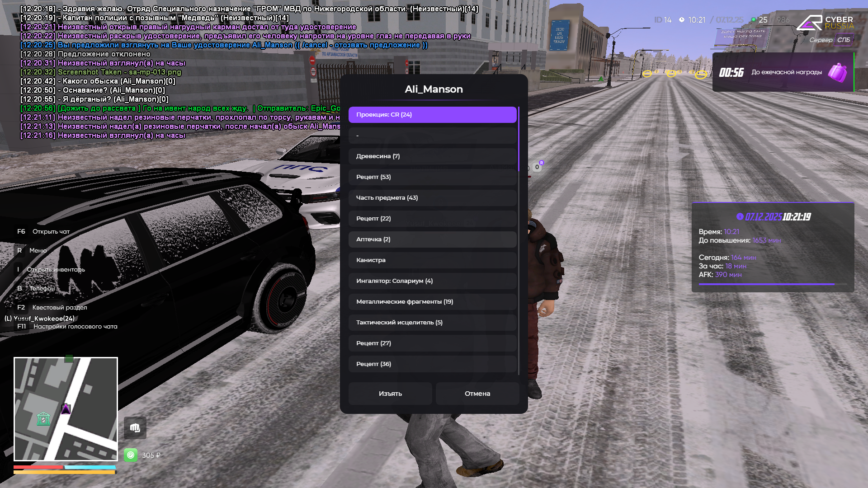The height and width of the screenshot is (488, 868).
Task: Click the "СПБ" server badge
Action: tap(843, 40)
